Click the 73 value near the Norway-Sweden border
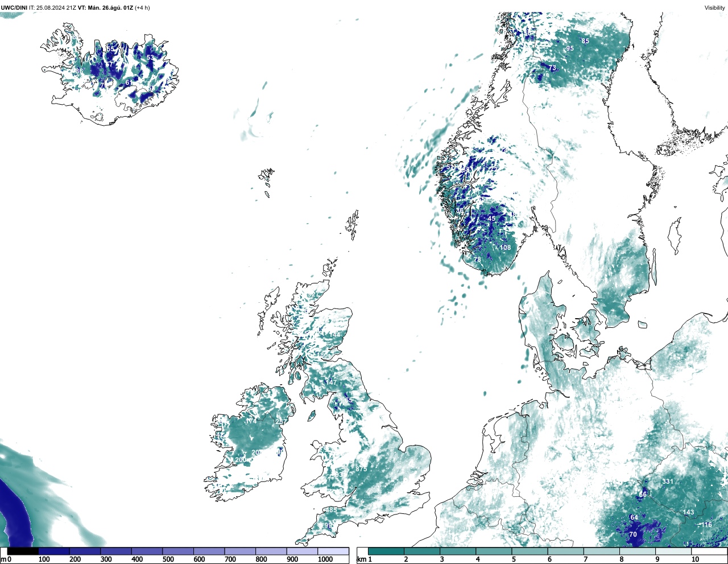Screen dimensions: 728x564 click(x=552, y=68)
